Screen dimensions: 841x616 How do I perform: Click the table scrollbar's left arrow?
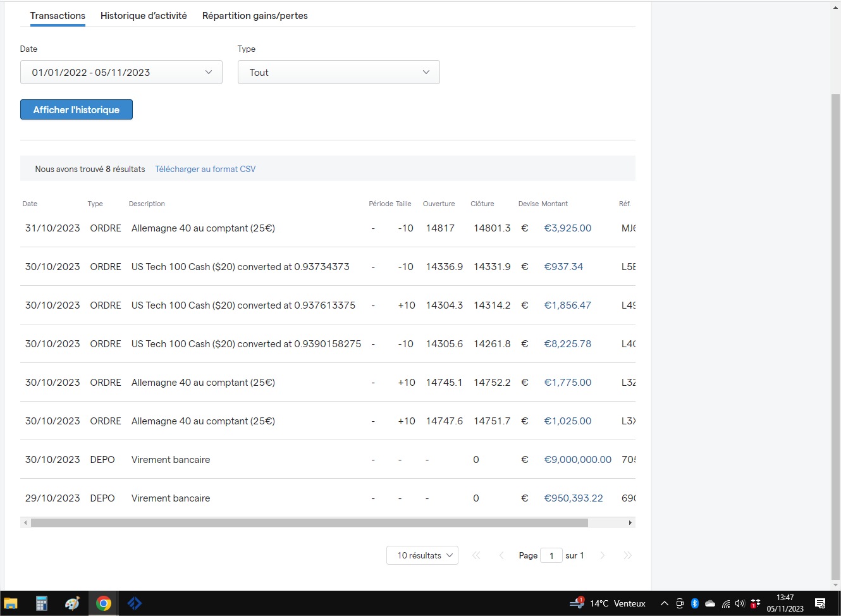pyautogui.click(x=25, y=522)
